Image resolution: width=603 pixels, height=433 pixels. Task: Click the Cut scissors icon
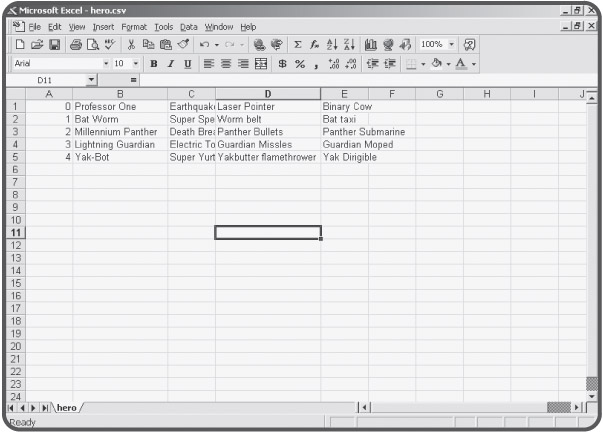(x=132, y=45)
